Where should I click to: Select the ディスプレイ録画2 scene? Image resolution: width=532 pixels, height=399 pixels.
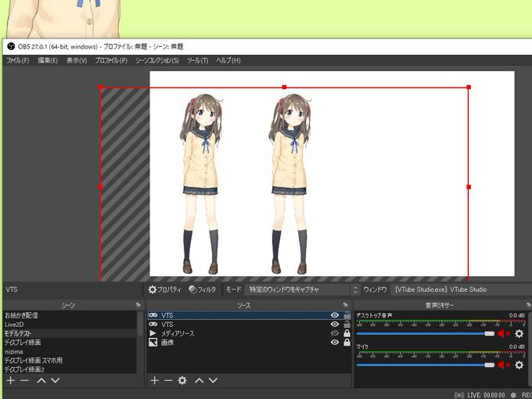(x=70, y=369)
